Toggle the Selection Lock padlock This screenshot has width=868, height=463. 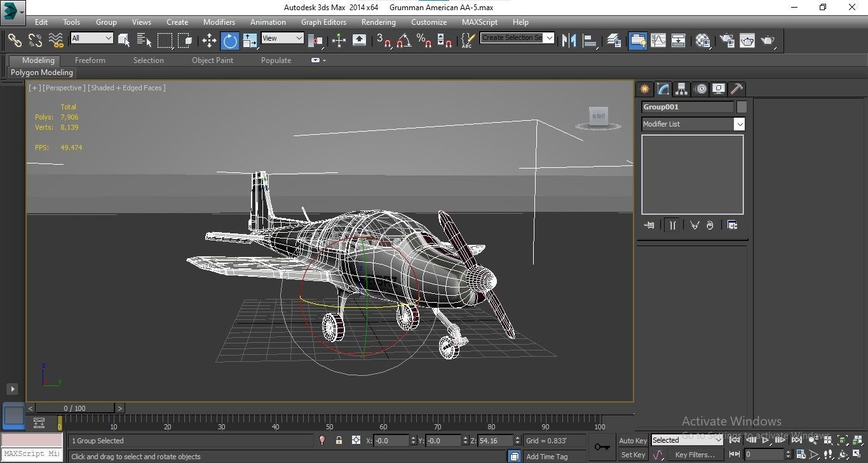pyautogui.click(x=339, y=440)
